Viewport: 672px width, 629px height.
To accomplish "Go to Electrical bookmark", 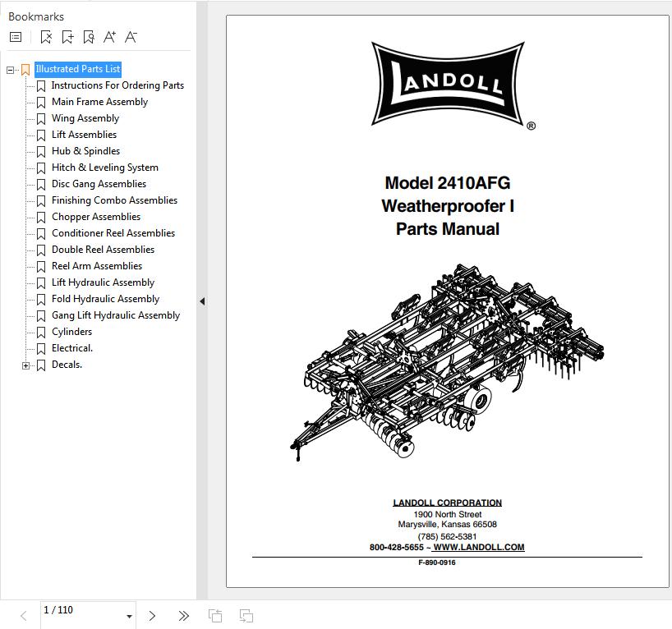I will [72, 348].
